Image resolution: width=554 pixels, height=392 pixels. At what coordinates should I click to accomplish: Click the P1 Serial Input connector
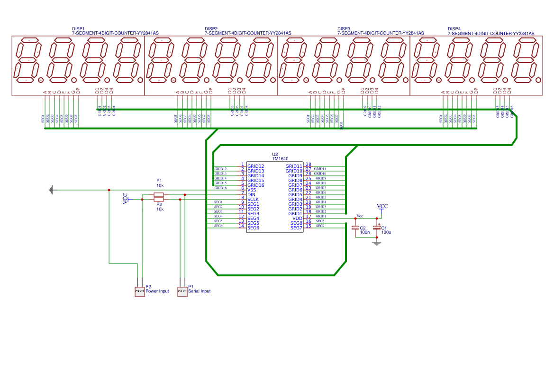point(182,292)
